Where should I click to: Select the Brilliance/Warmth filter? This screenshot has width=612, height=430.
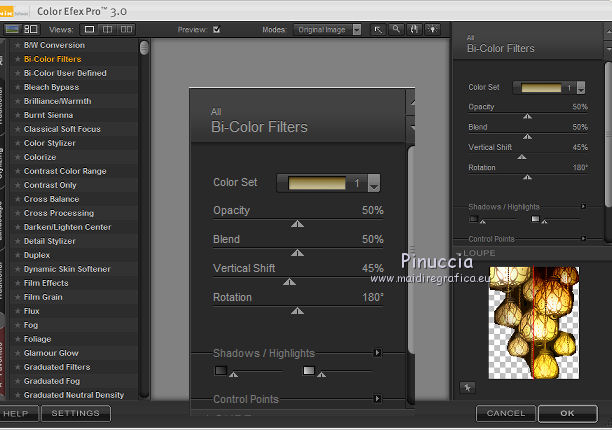pos(57,101)
